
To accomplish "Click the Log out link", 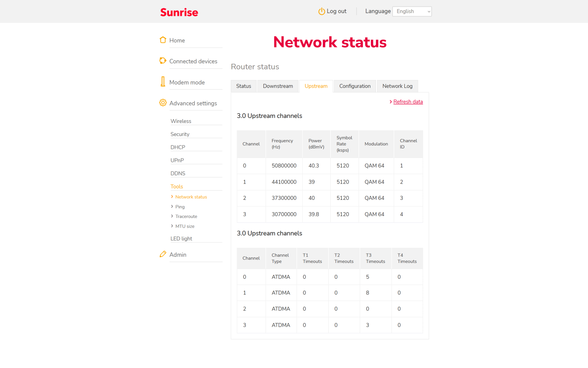I will click(337, 11).
